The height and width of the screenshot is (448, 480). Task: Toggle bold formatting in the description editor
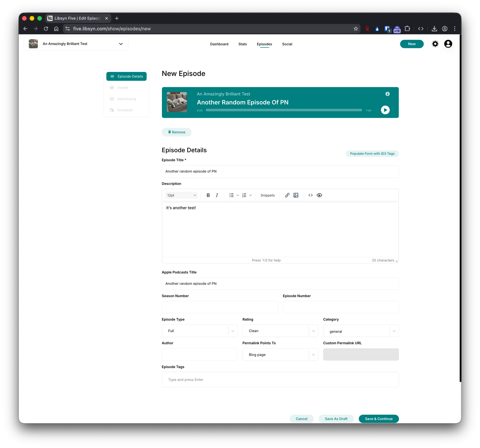[208, 195]
